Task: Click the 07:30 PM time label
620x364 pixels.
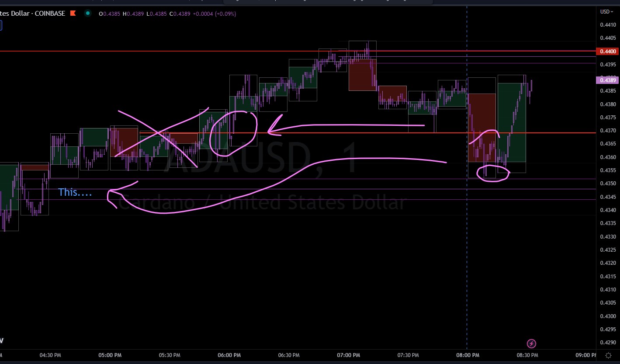Action: click(x=408, y=355)
